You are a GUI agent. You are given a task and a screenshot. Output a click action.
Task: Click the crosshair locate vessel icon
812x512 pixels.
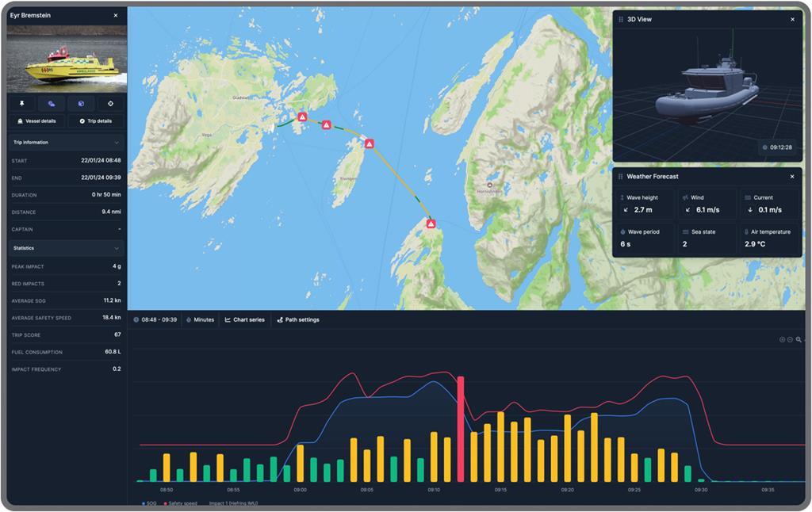coord(110,104)
